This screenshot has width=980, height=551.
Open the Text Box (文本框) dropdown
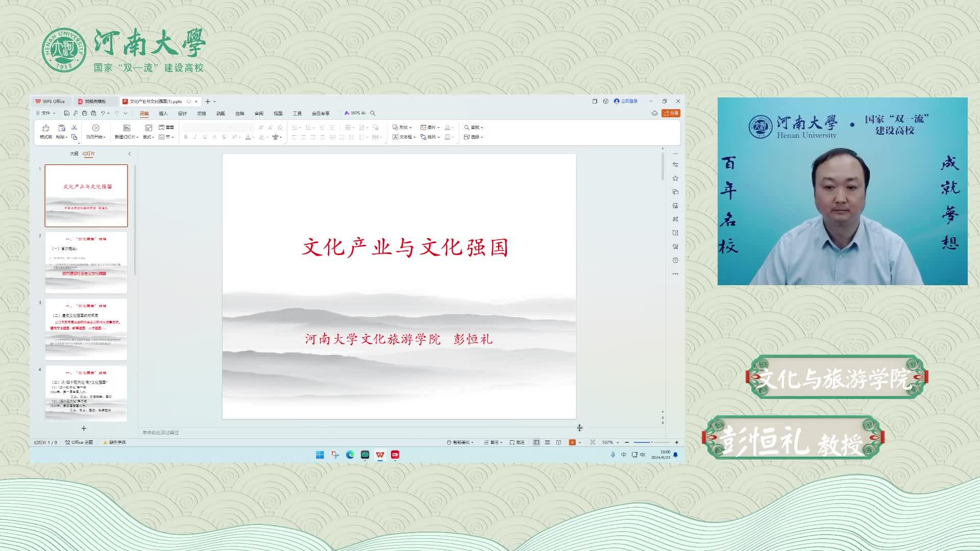click(404, 137)
